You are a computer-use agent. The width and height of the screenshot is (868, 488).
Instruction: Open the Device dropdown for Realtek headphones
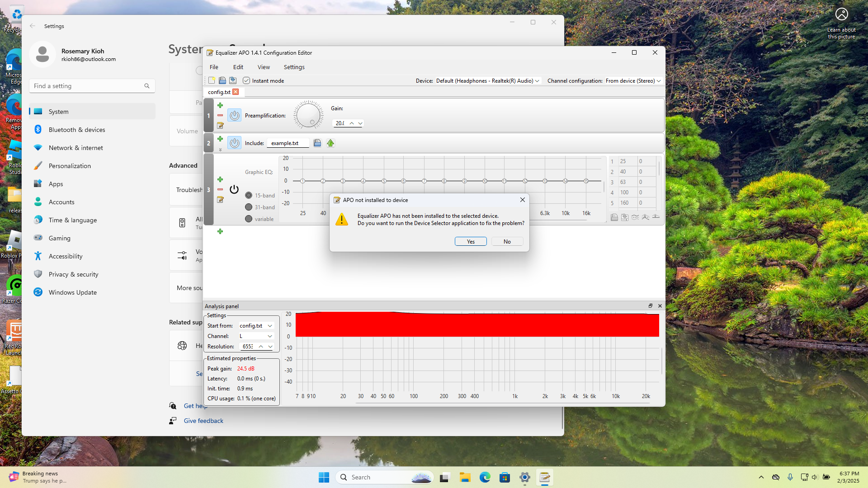point(488,80)
